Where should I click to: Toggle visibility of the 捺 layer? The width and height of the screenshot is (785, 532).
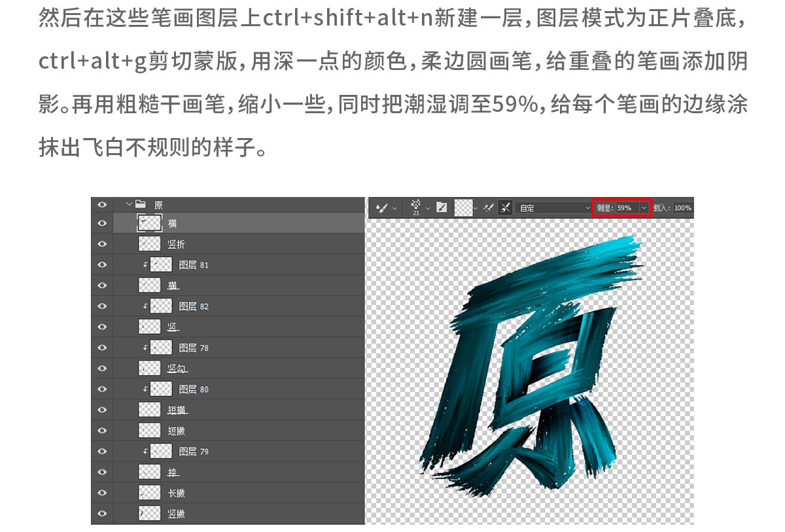click(x=102, y=472)
